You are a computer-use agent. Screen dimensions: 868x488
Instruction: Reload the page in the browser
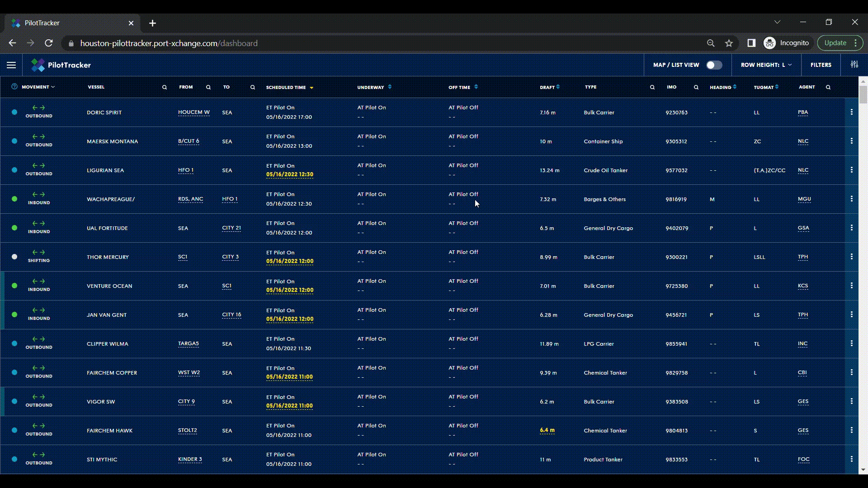click(x=49, y=43)
